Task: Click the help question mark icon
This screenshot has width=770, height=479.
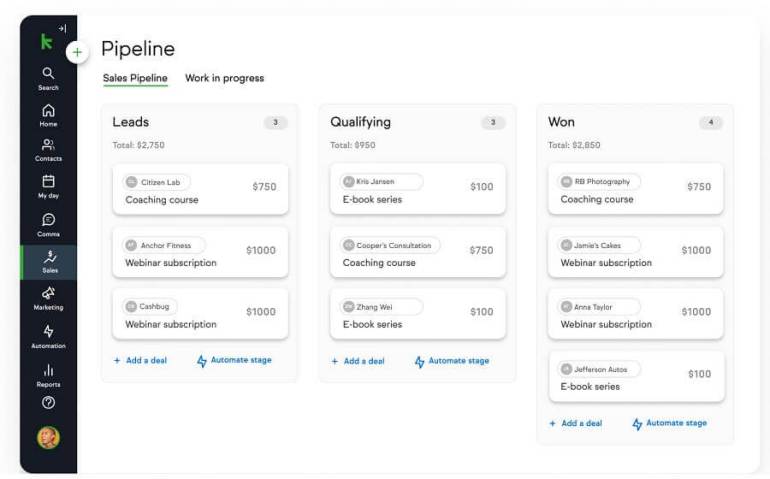Action: coord(48,402)
